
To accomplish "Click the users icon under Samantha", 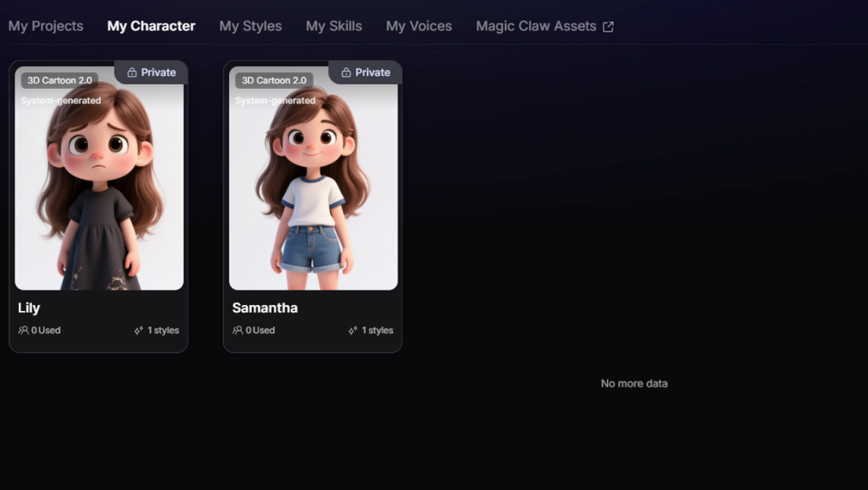I will [x=237, y=330].
